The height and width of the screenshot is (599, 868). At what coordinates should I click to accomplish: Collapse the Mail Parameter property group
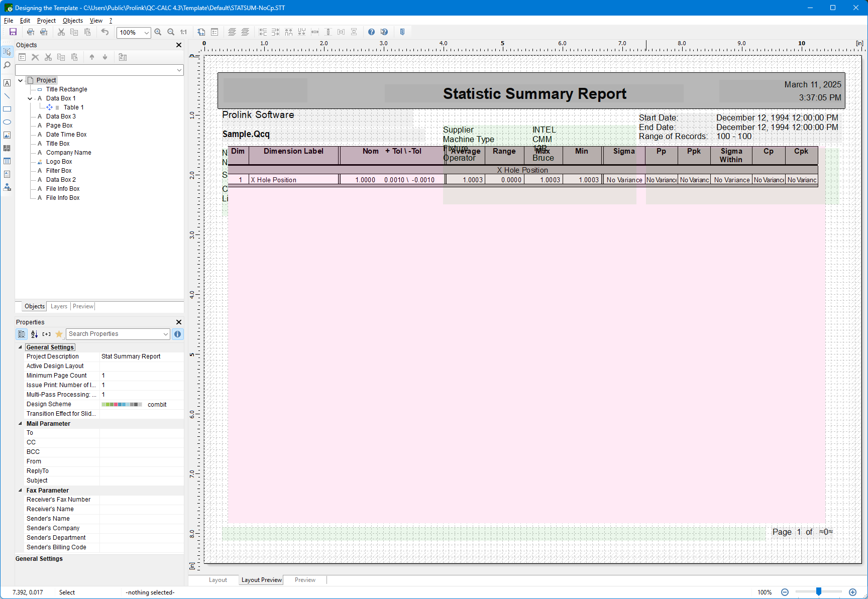coord(21,424)
